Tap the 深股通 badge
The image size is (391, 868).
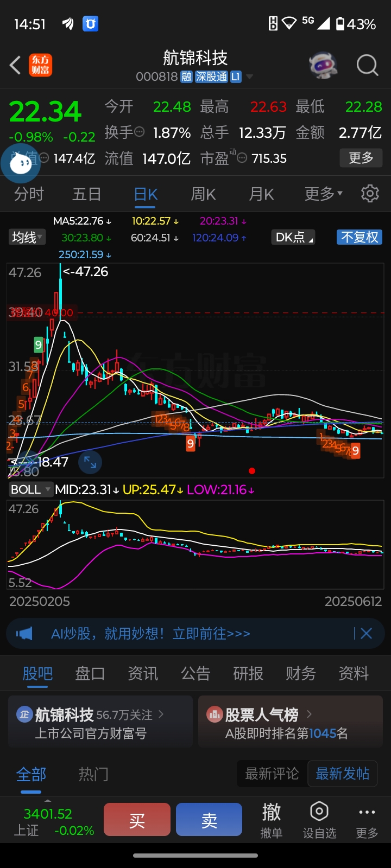pyautogui.click(x=211, y=77)
